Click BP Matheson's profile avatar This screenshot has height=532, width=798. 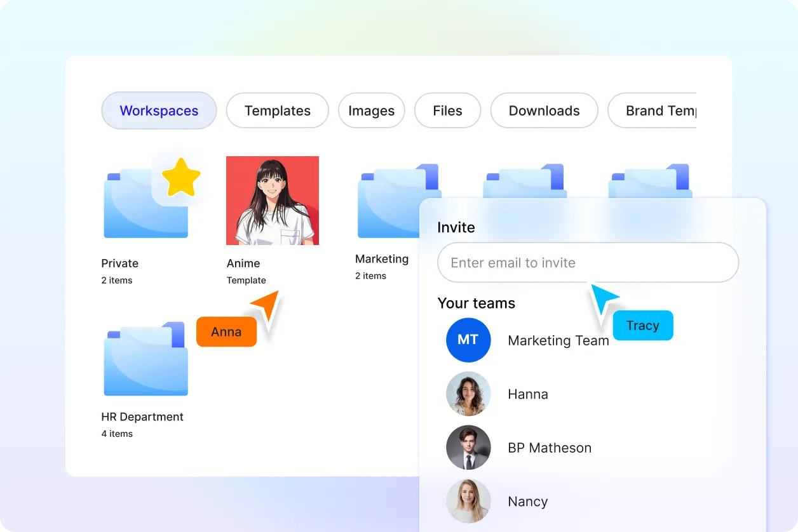(468, 448)
